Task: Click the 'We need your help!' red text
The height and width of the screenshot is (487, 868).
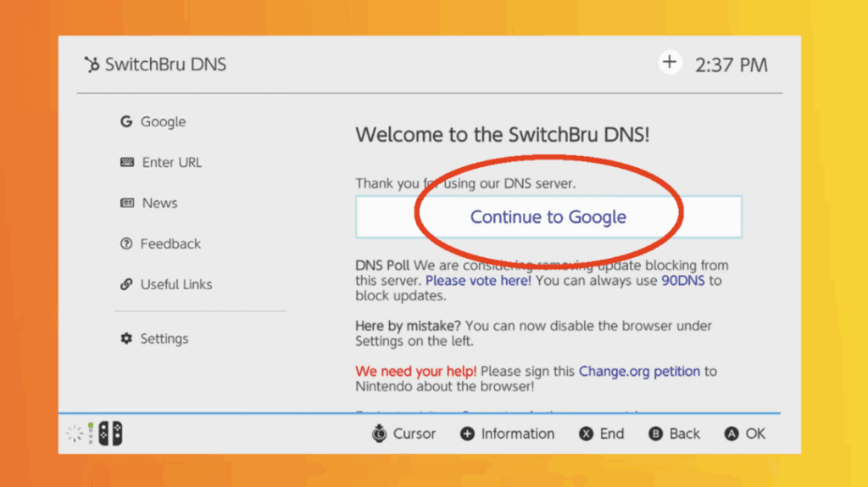Action: 415,372
